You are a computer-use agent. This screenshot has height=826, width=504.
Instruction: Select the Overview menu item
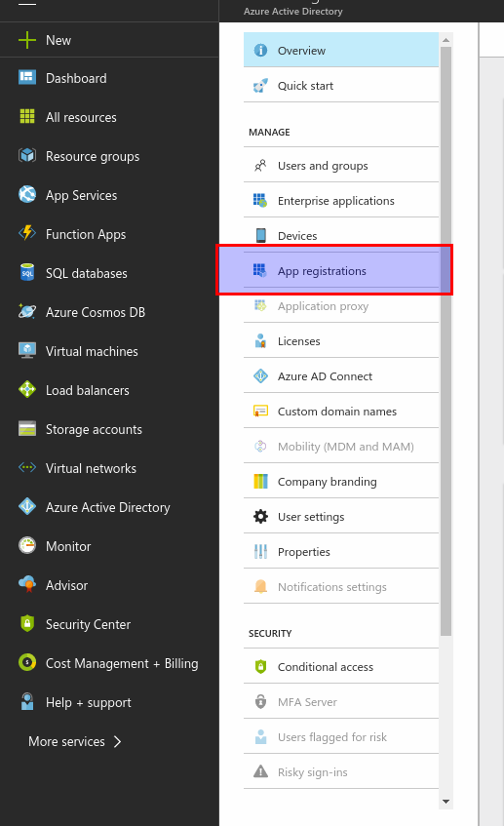(341, 50)
